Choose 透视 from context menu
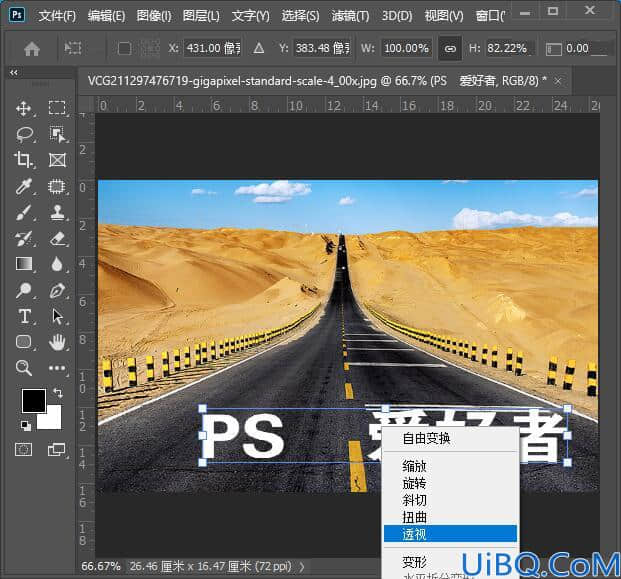This screenshot has height=579, width=621. [x=450, y=534]
